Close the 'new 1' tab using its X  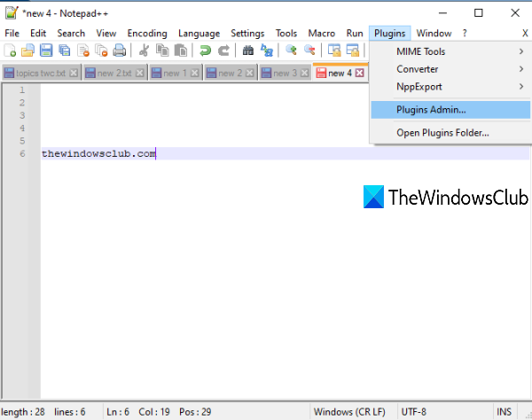click(x=194, y=73)
